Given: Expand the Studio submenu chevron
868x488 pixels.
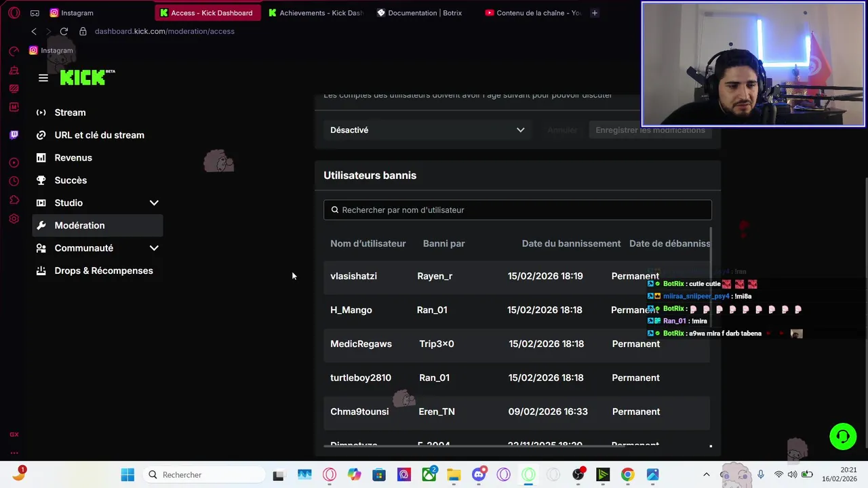Looking at the screenshot, I should [x=154, y=203].
